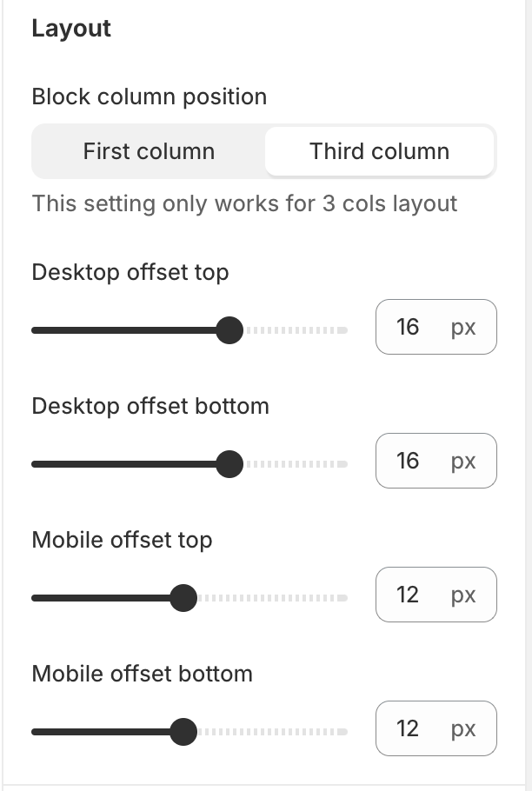Click the dotted unfilled track of Mobile offset top

coord(269,598)
